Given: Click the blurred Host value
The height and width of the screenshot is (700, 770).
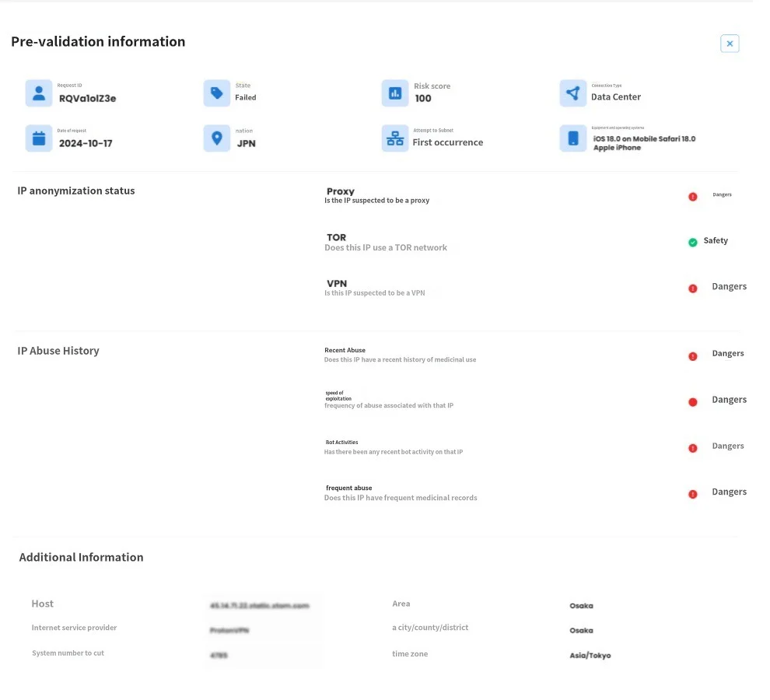Looking at the screenshot, I should [259, 606].
